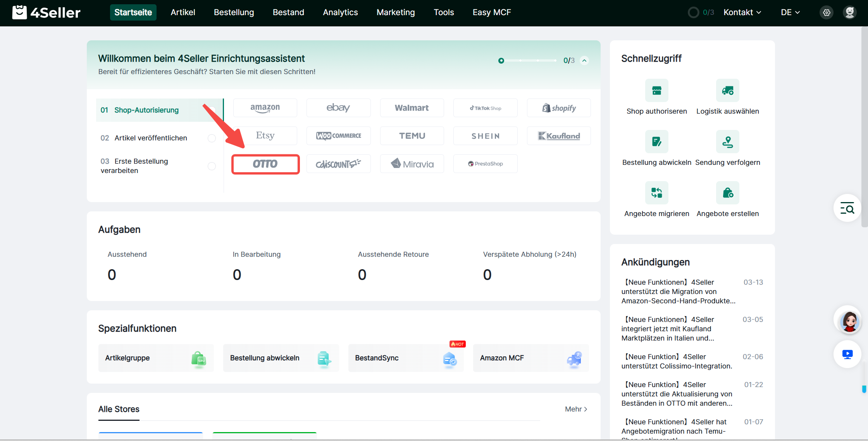Open settings via the gear icon
The image size is (868, 441).
pyautogui.click(x=827, y=12)
